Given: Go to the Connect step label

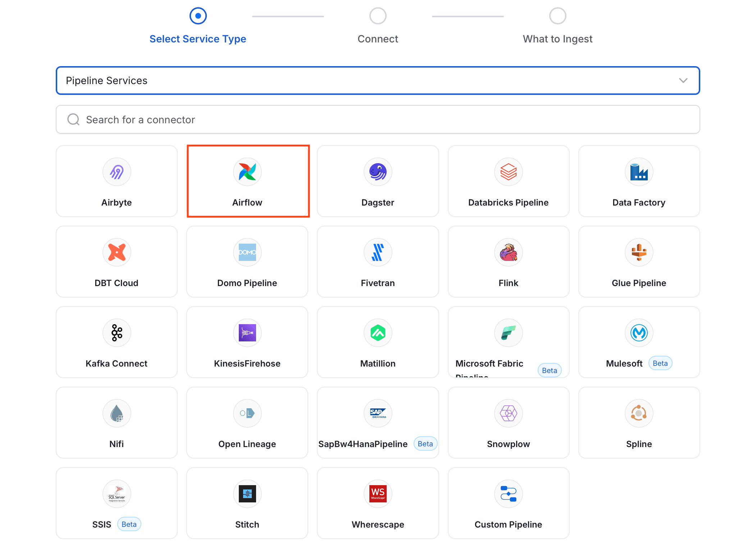Looking at the screenshot, I should click(x=378, y=39).
